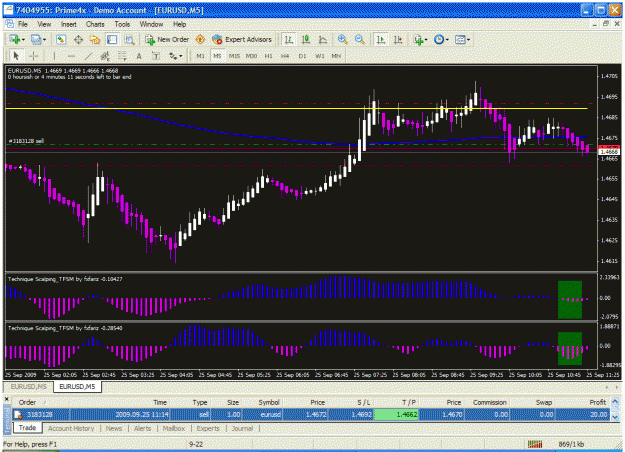Switch chart to candlesticks mode
Viewport: 625px width, 452px height.
306,39
